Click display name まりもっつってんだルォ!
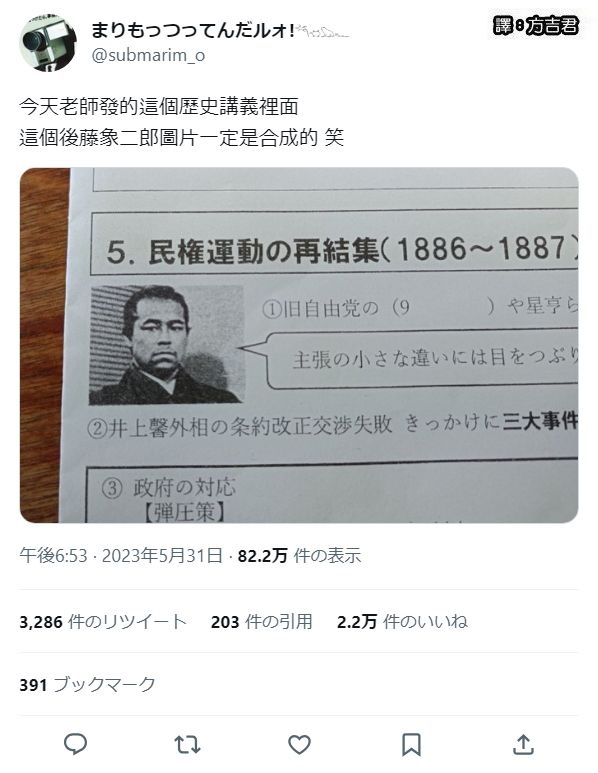The height and width of the screenshot is (773, 598). (x=193, y=31)
